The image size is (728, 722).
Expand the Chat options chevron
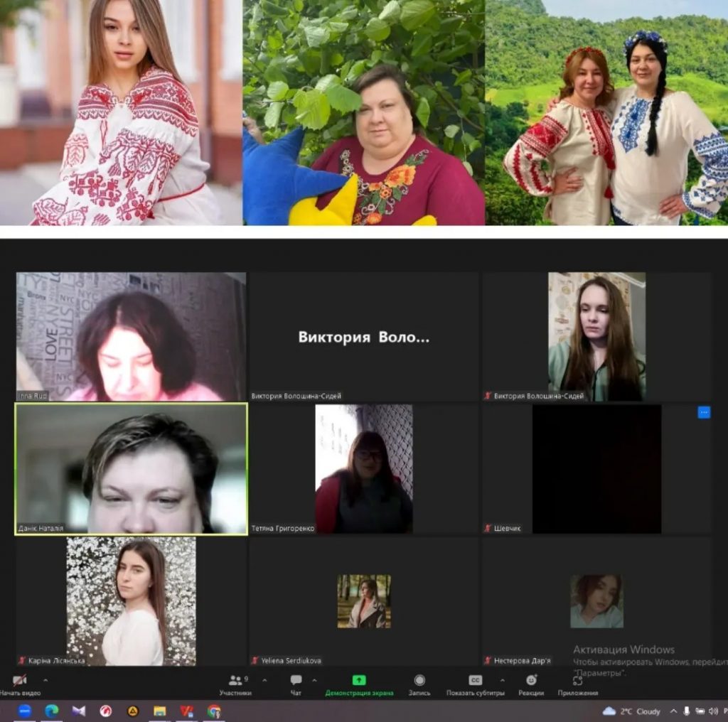click(x=314, y=680)
